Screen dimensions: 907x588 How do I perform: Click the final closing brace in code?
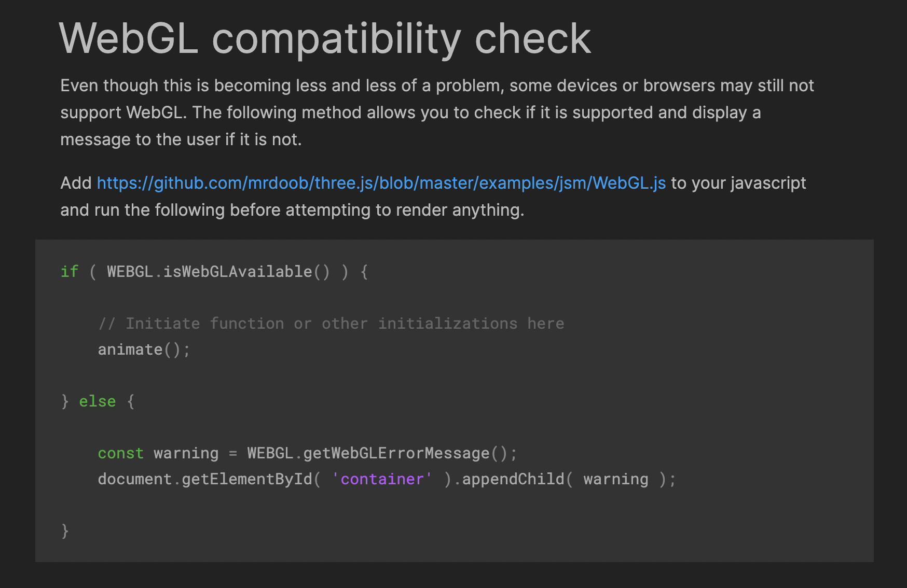coord(65,531)
